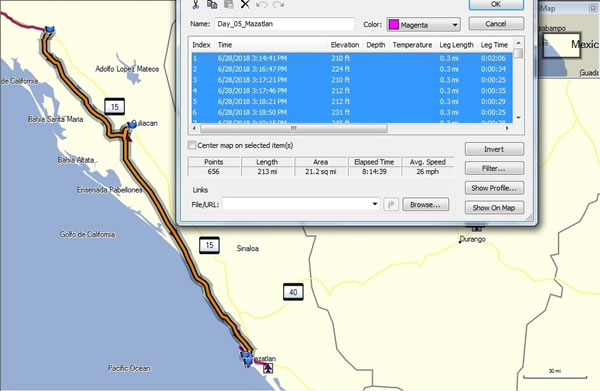
Task: Click the Show On Map button
Action: [494, 208]
